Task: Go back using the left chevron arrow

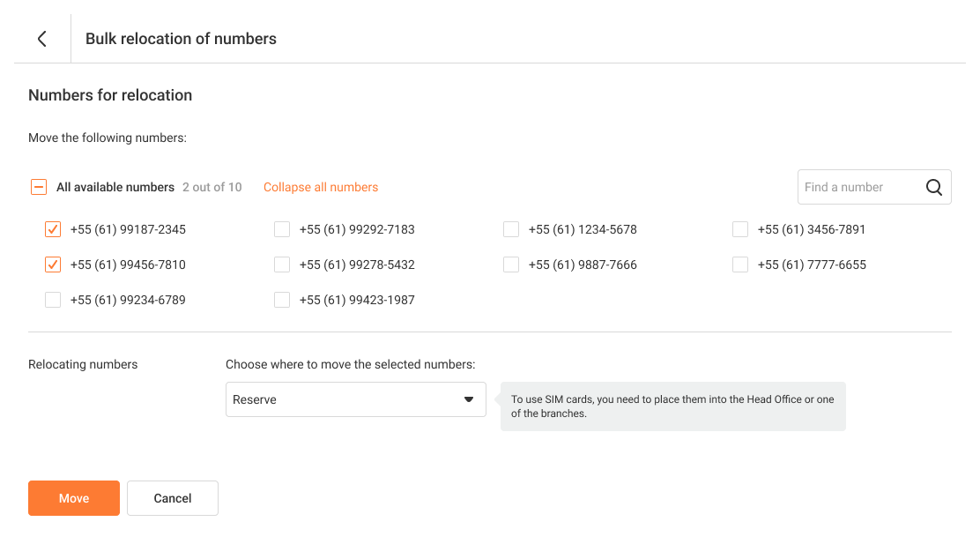Action: (42, 39)
